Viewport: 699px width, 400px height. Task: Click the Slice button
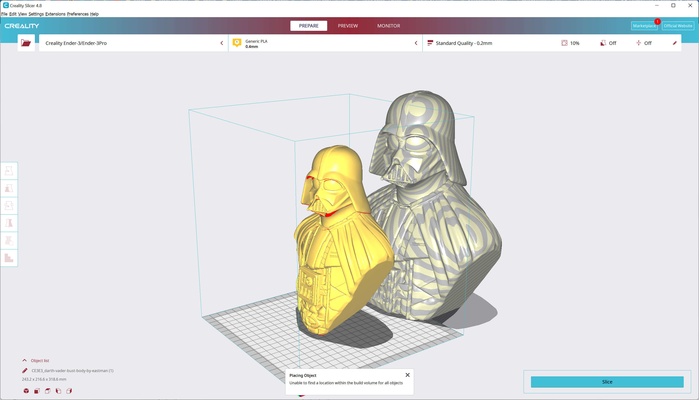click(x=607, y=382)
